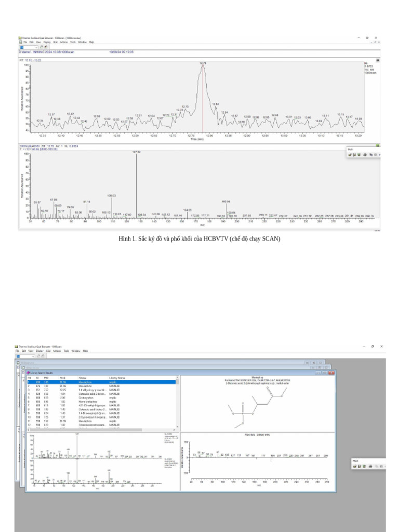399x532 pixels.
Task: Click Copy icon in Library Search window's Main toolbar
Action: point(377,467)
